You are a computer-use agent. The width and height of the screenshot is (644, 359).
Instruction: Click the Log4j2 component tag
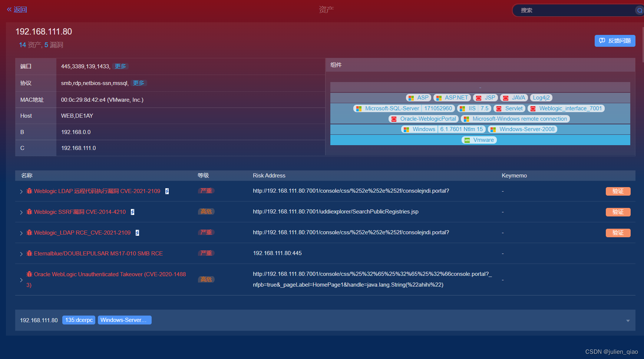[x=541, y=98]
